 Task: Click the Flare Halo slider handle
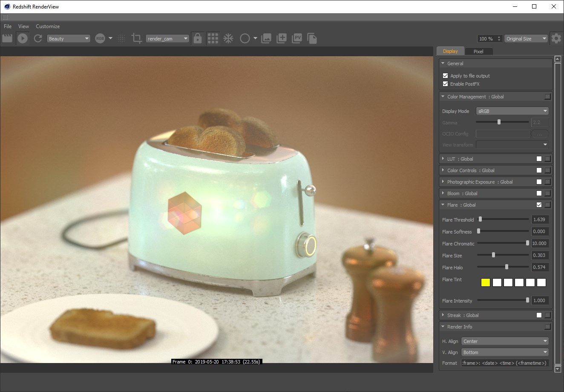506,267
